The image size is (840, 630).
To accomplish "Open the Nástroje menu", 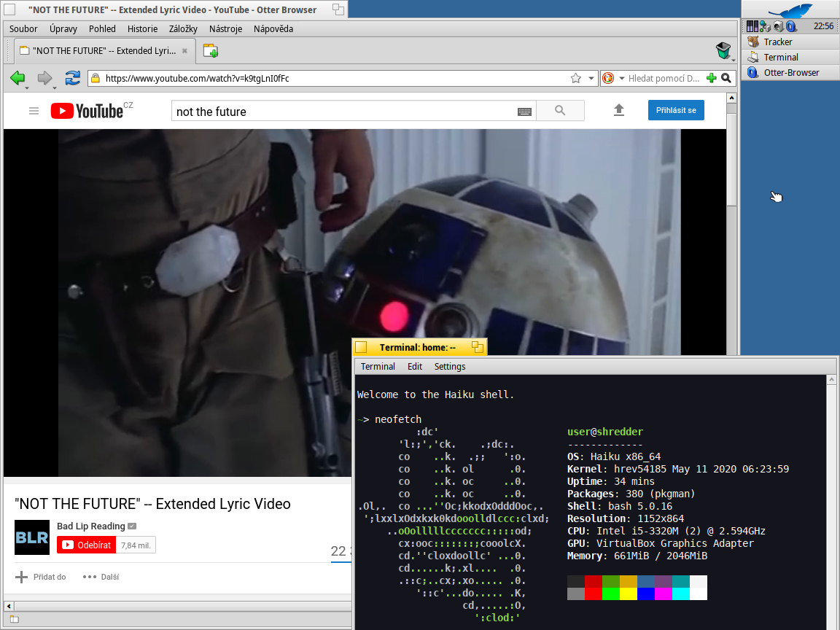I will (x=225, y=29).
